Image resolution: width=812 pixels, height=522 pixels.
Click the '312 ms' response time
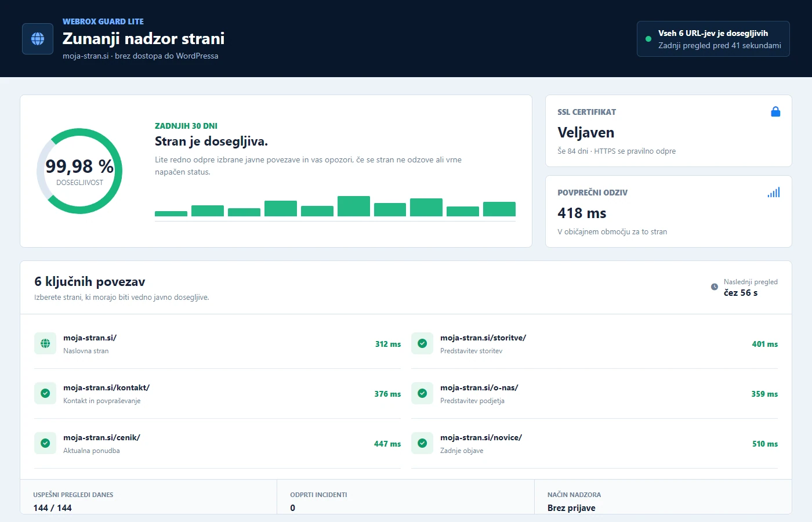coord(388,344)
